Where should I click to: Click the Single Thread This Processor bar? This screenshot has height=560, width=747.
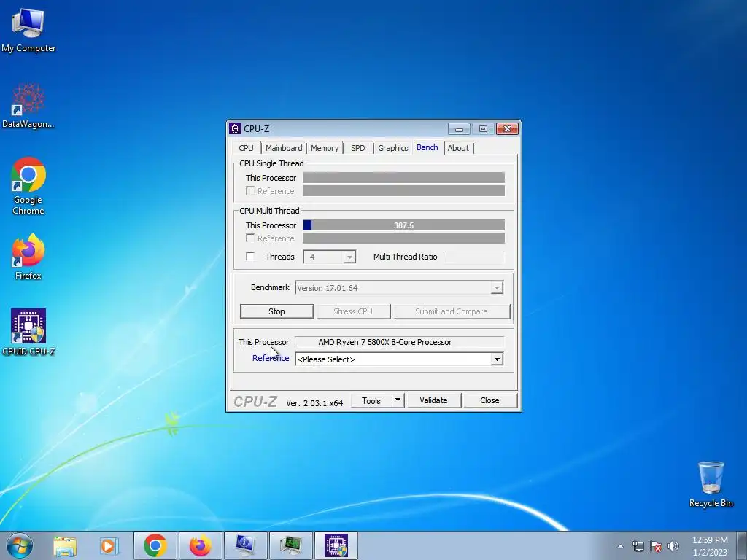click(x=403, y=178)
